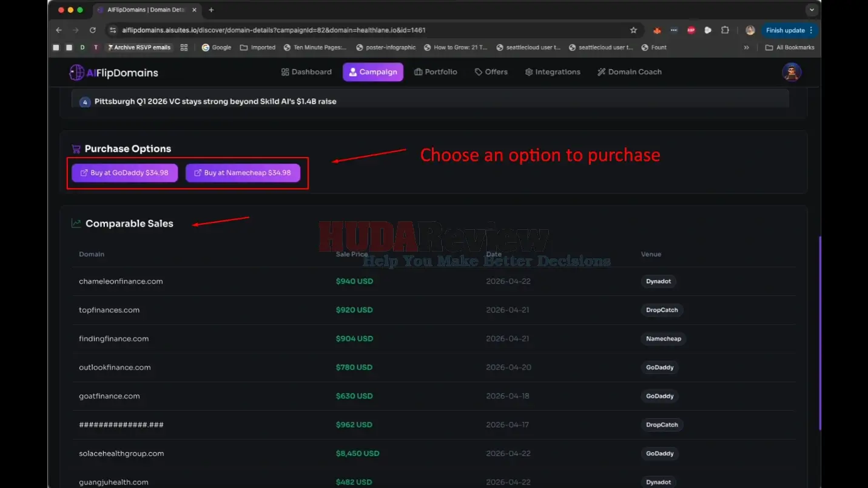This screenshot has height=488, width=868.
Task: Click the Purchase Options cart icon
Action: pos(76,149)
